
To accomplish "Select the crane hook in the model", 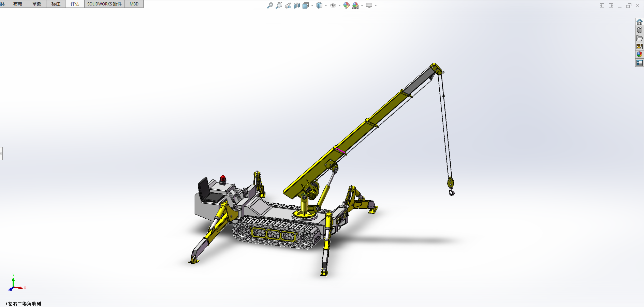I will (x=452, y=193).
